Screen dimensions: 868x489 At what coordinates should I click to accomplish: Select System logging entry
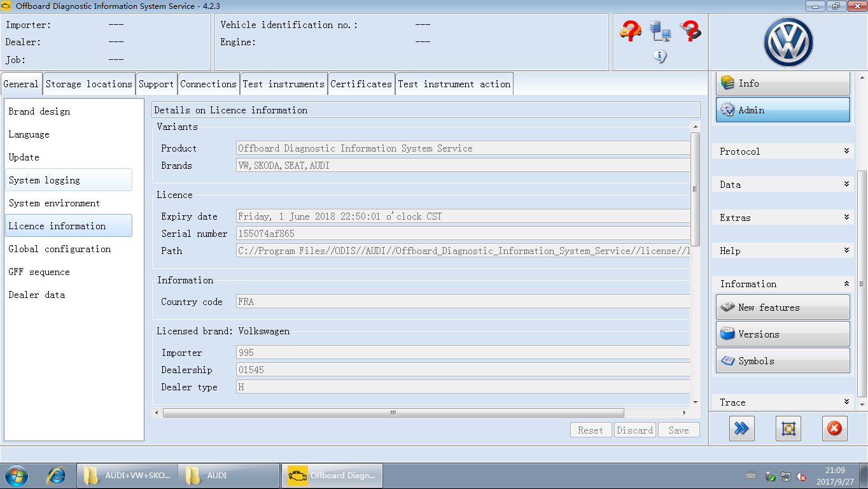coord(69,180)
